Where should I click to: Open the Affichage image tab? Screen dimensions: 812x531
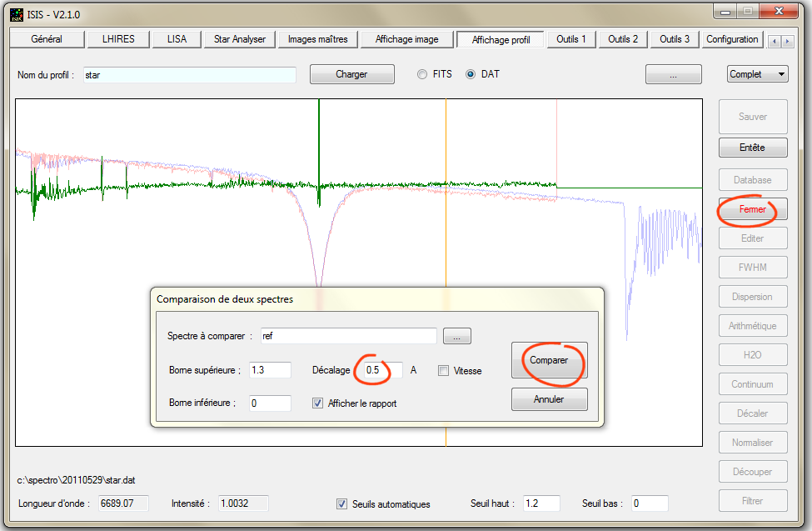click(406, 39)
